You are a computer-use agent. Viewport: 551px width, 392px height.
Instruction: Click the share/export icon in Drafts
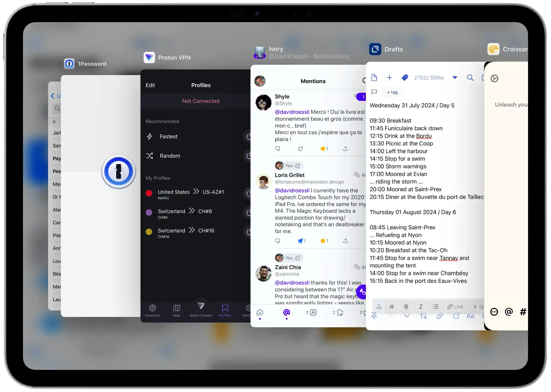click(456, 316)
